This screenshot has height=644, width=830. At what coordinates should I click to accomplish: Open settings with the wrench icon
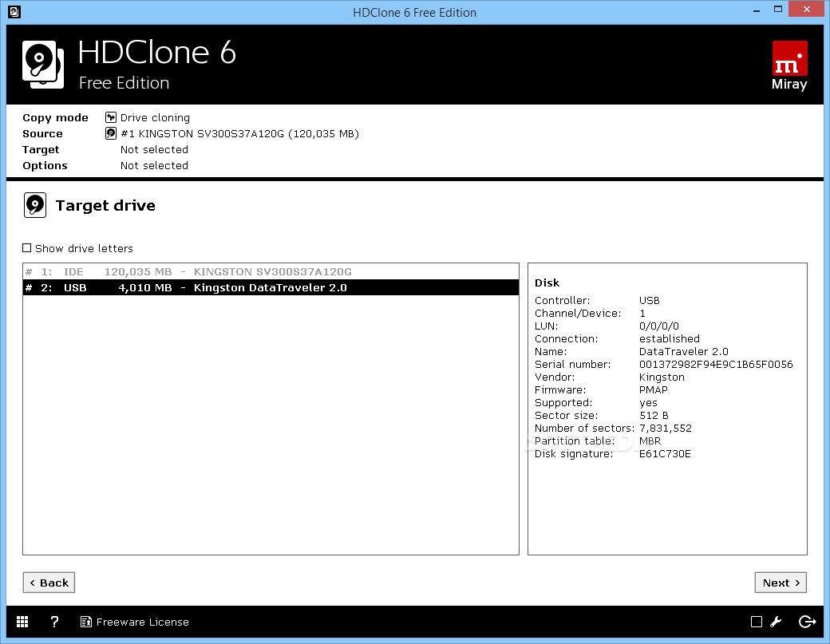pos(776,622)
